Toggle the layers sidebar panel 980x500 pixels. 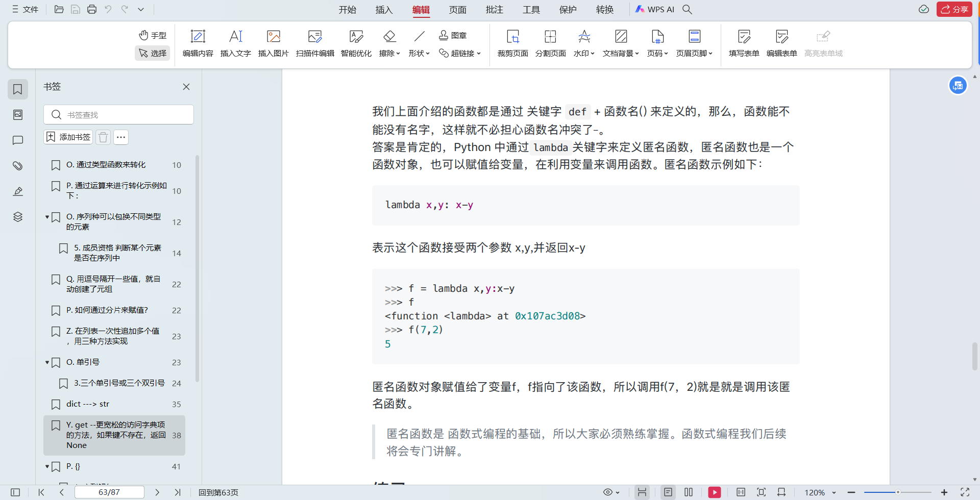click(x=18, y=217)
